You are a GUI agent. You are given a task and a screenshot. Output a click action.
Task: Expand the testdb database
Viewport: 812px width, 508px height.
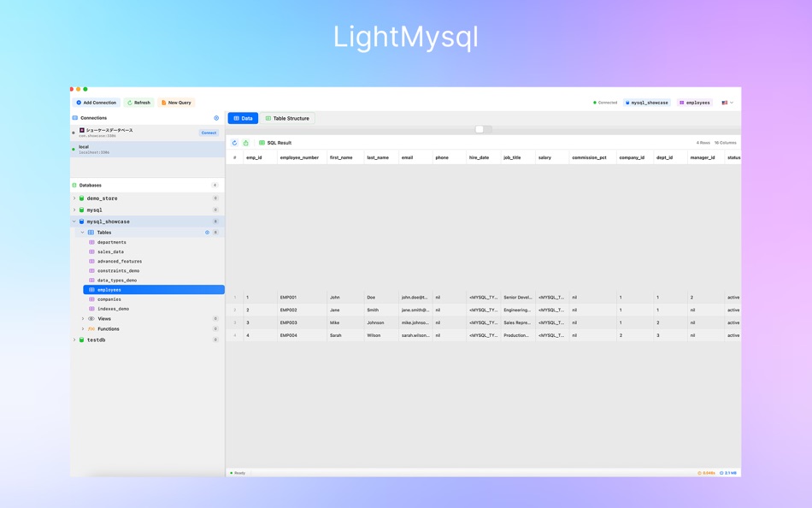[x=75, y=339]
